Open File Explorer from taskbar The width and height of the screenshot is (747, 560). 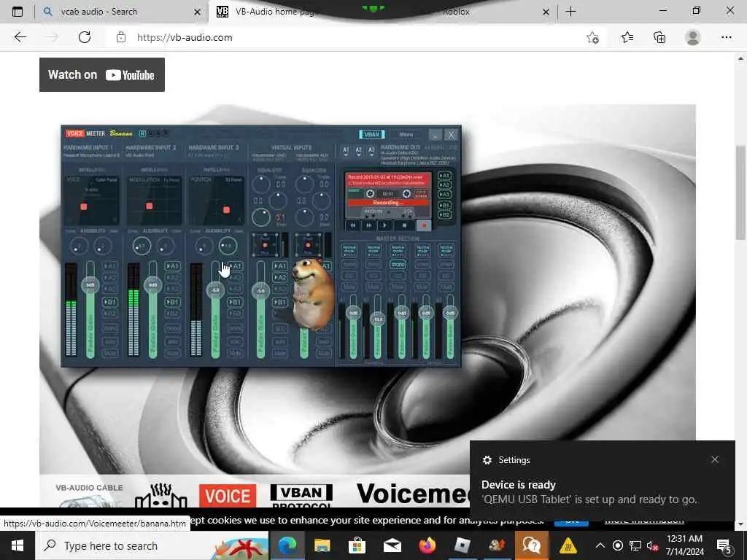click(322, 545)
